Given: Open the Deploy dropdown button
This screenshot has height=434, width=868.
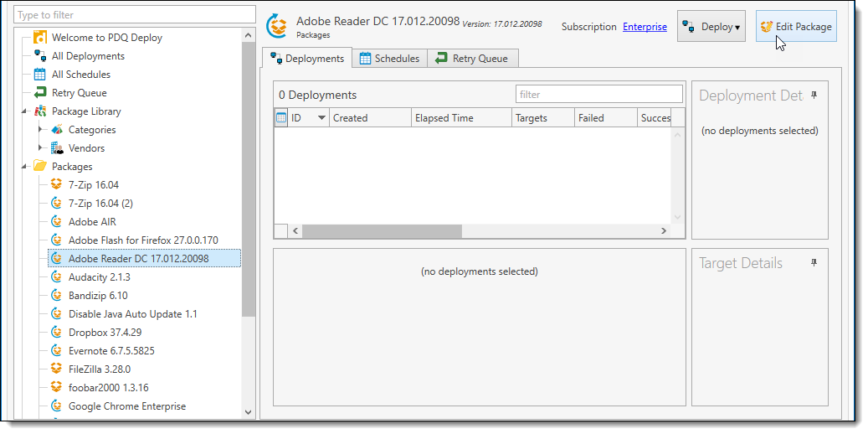Looking at the screenshot, I should pos(711,26).
